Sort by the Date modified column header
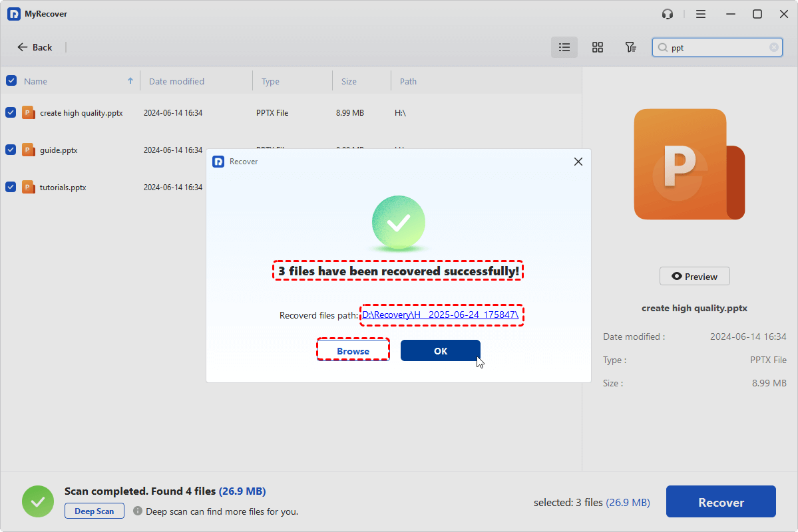The height and width of the screenshot is (532, 798). (176, 81)
